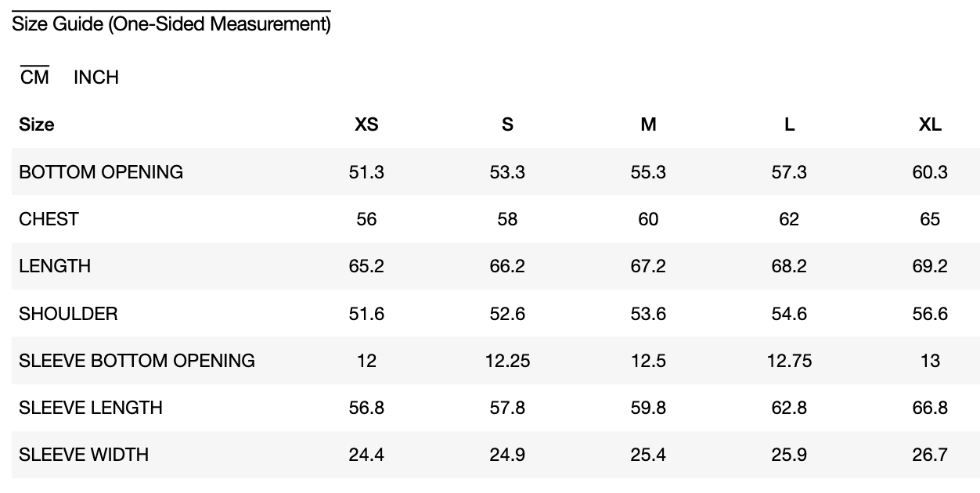Click the Size Guide heading text
Screen dimensions: 980x493
pos(171,24)
